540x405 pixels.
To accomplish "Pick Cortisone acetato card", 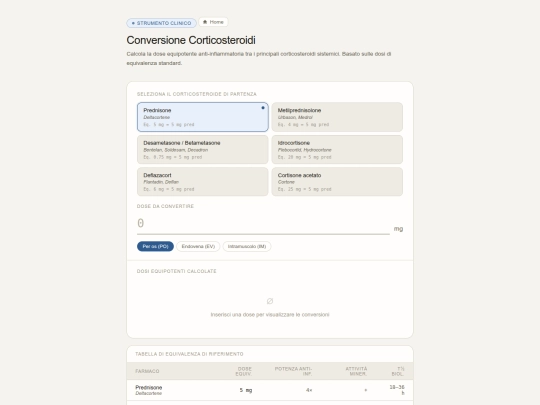I will coord(337,182).
